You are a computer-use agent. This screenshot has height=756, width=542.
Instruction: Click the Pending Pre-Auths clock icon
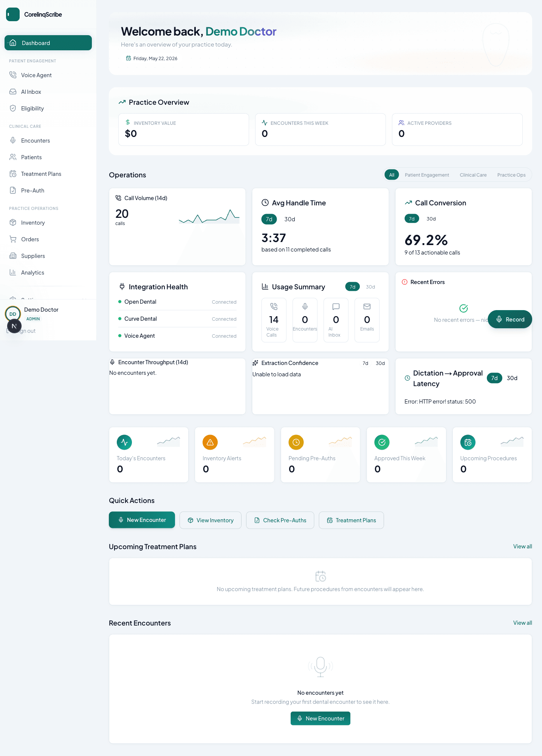[296, 442]
